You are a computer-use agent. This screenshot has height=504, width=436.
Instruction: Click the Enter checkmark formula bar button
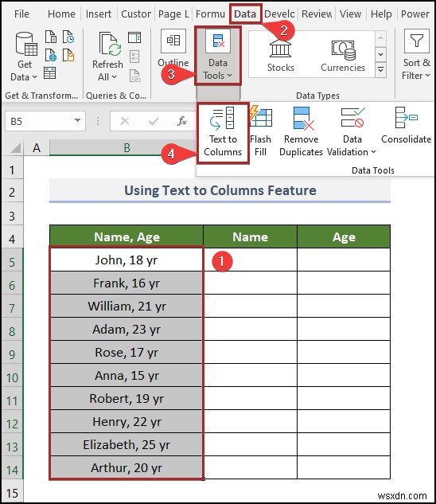point(154,121)
